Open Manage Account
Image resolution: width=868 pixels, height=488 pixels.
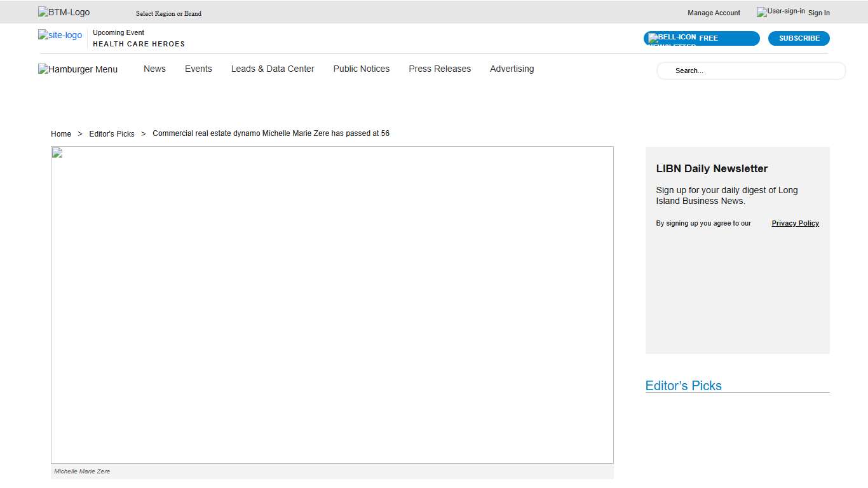[714, 13]
